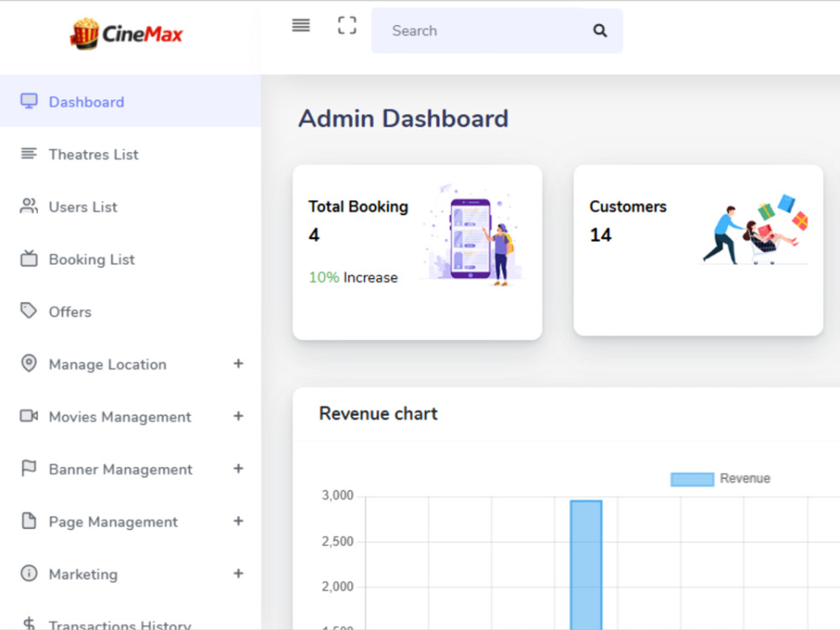840x630 pixels.
Task: Click the Customers card title
Action: point(627,207)
